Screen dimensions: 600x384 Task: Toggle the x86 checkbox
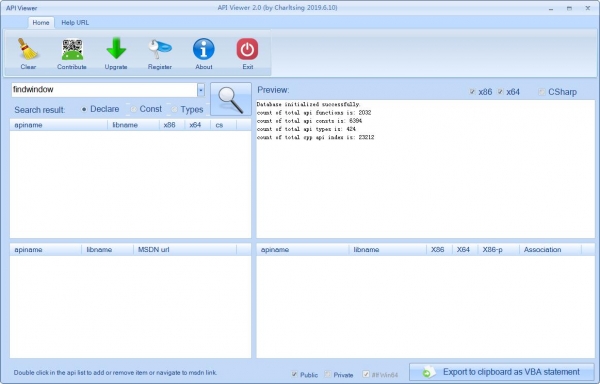click(472, 92)
